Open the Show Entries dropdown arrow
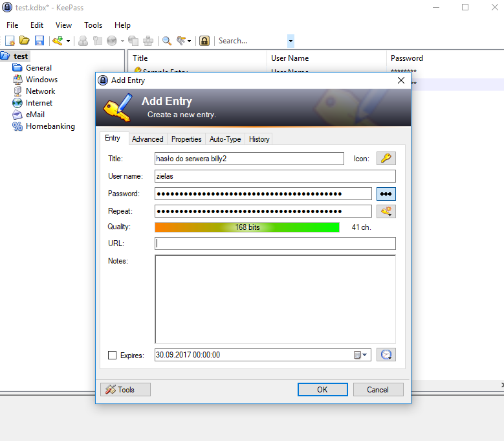The image size is (504, 441). (x=190, y=41)
